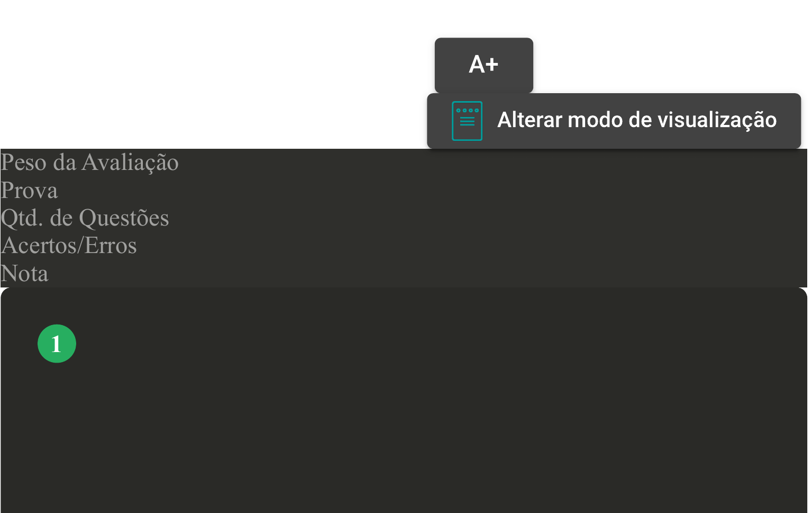Toggle the visualization mode via its icon
The height and width of the screenshot is (513, 812).
[467, 121]
